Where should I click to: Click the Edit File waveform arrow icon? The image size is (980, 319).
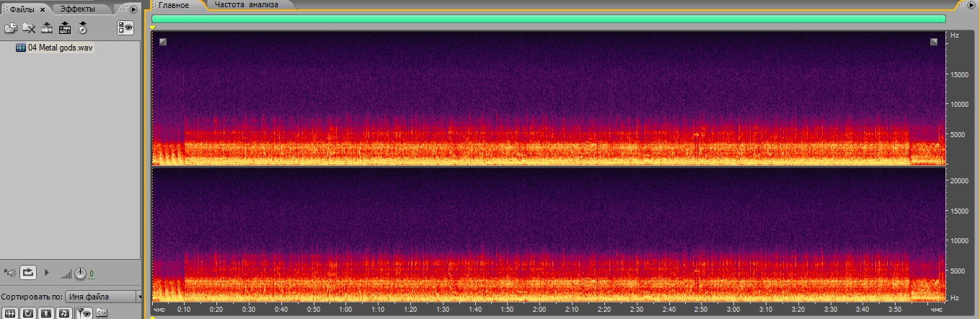pyautogui.click(x=48, y=28)
